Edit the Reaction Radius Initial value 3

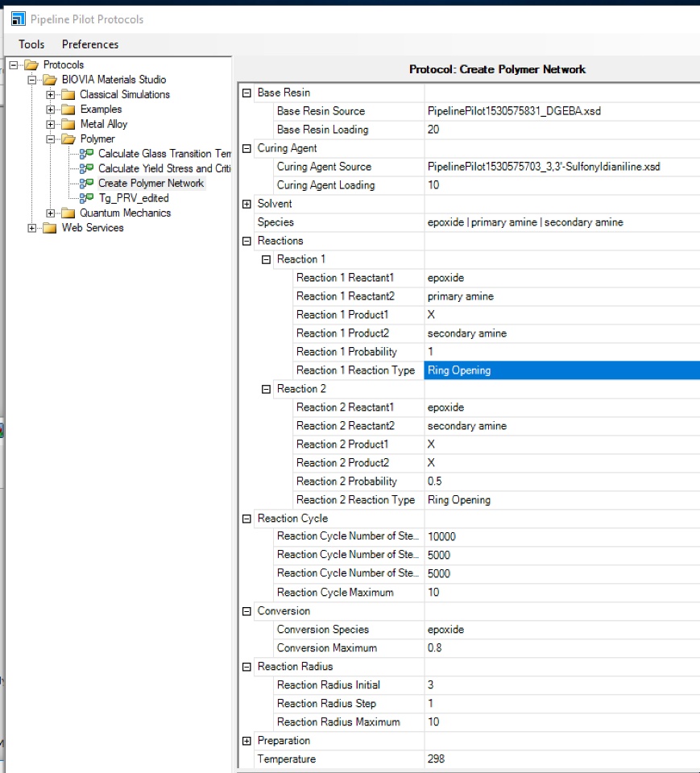(562, 685)
